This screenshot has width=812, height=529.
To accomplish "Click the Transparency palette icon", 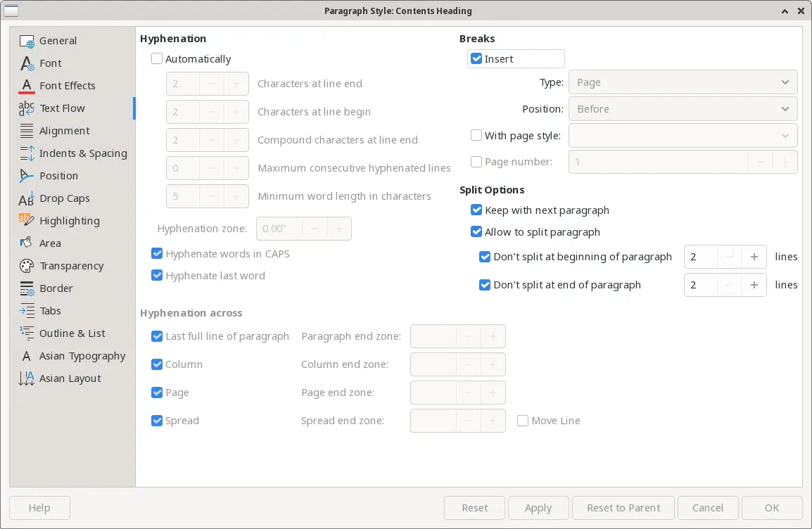I will click(x=27, y=266).
